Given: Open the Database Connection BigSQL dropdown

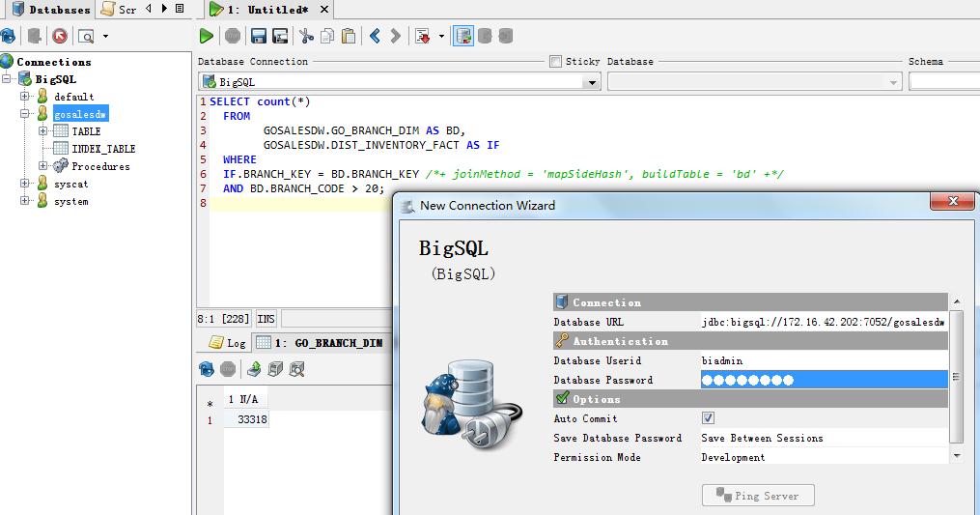Looking at the screenshot, I should (591, 82).
